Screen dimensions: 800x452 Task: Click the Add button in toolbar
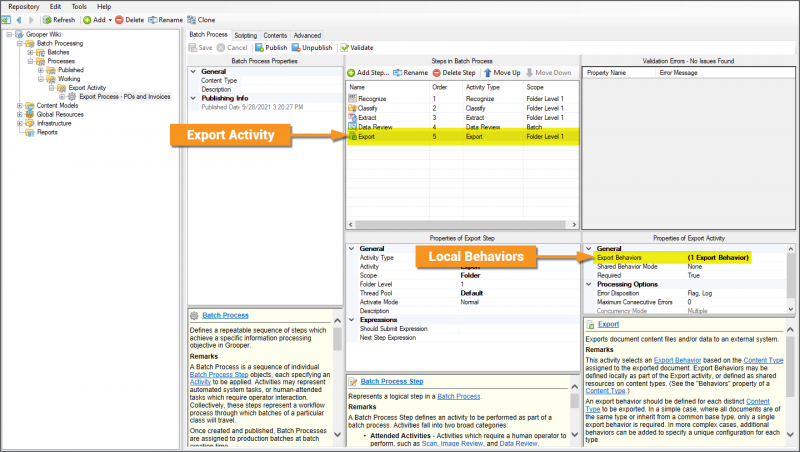(94, 20)
